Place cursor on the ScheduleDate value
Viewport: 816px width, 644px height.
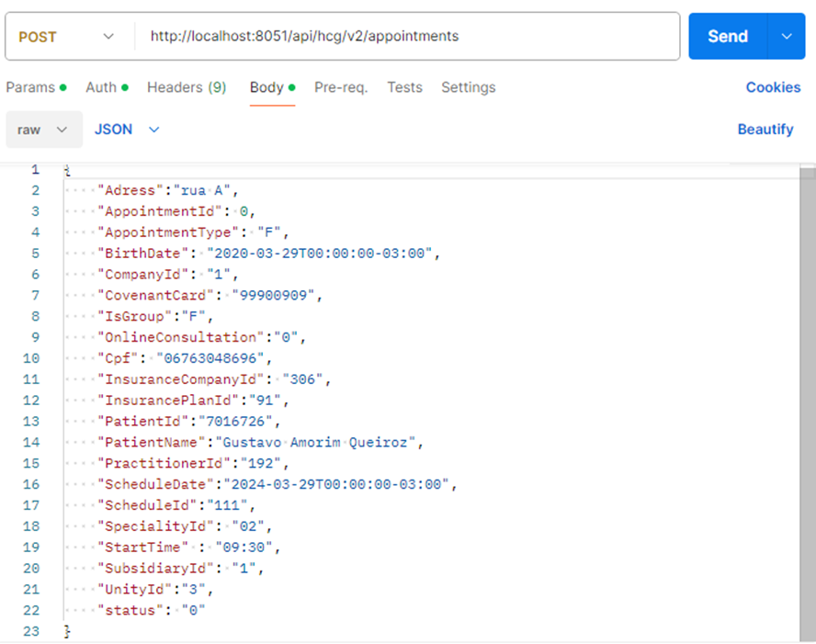point(340,484)
